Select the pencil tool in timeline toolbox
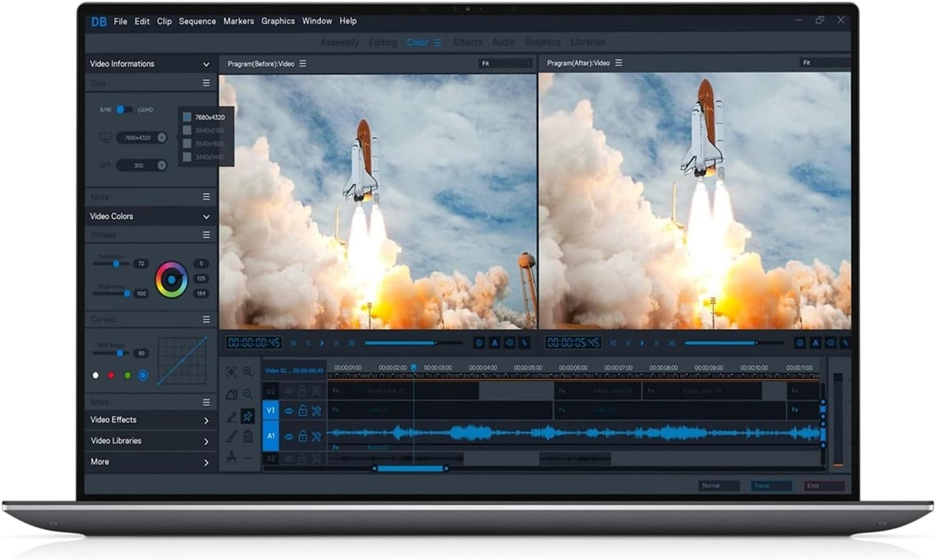This screenshot has height=560, width=936. (x=231, y=416)
